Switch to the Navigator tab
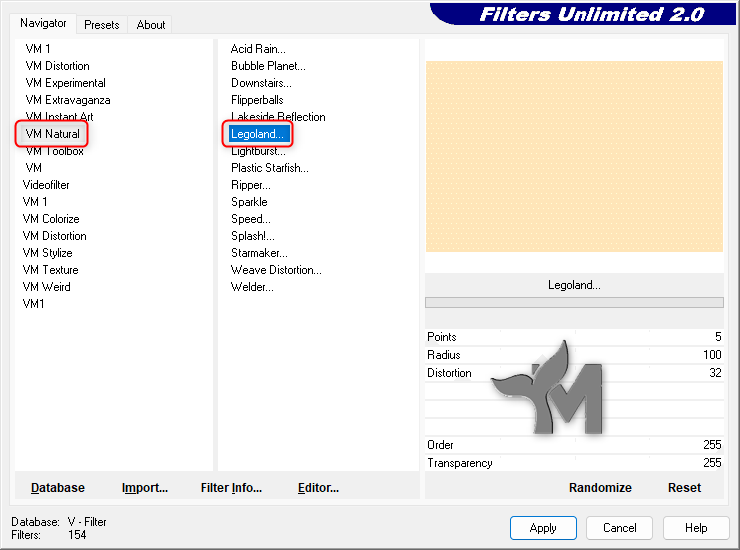This screenshot has height=550, width=740. point(43,23)
